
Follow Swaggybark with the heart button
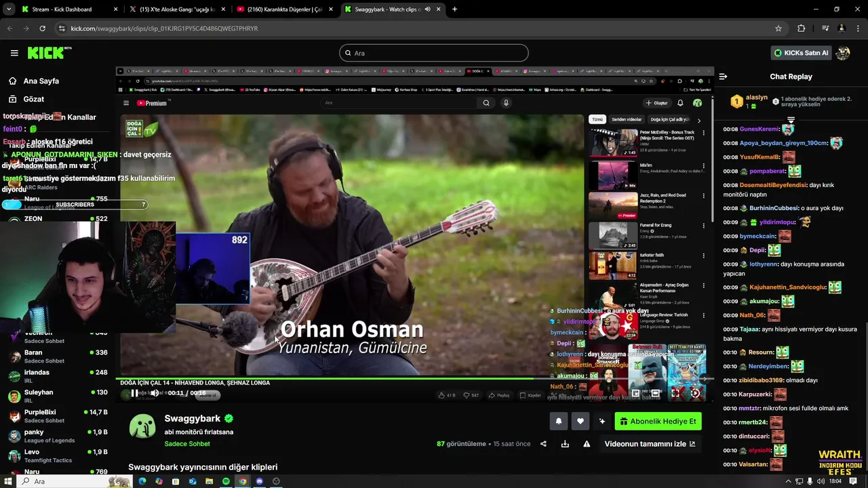(580, 421)
